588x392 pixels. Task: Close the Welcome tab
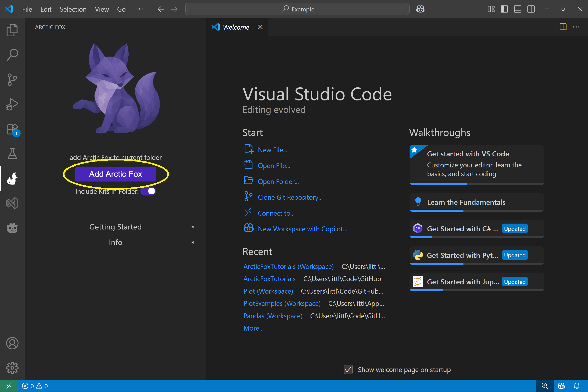click(260, 27)
